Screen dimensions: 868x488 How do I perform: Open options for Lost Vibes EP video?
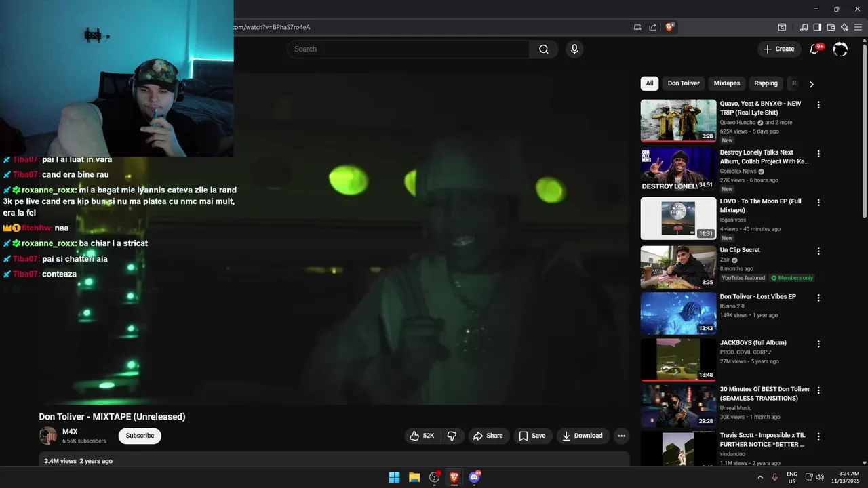pyautogui.click(x=818, y=298)
